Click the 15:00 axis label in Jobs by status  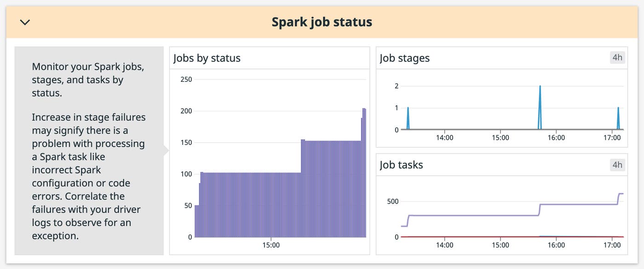(271, 245)
